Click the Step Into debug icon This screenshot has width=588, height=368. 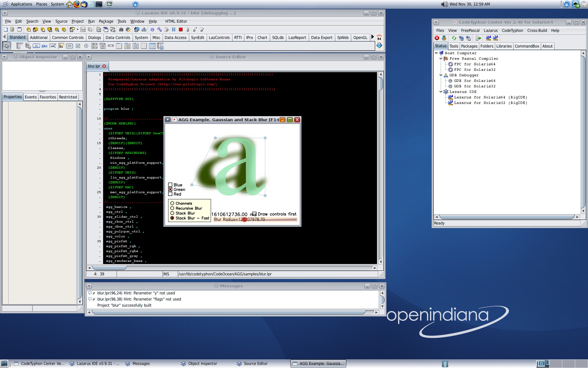(x=188, y=29)
